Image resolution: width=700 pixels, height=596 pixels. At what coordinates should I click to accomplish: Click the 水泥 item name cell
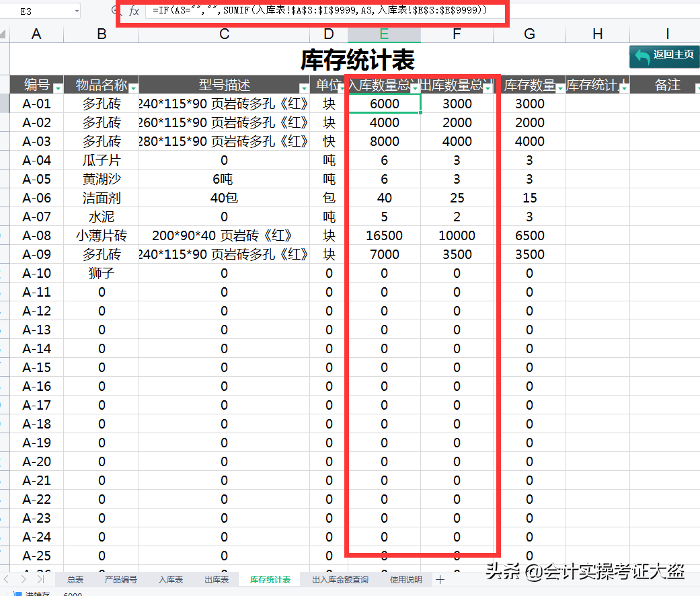point(102,217)
